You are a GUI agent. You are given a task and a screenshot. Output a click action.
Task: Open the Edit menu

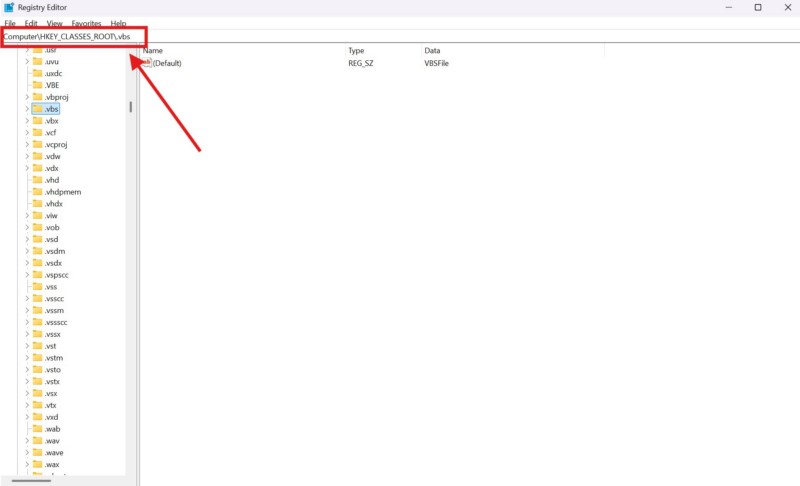pos(31,23)
